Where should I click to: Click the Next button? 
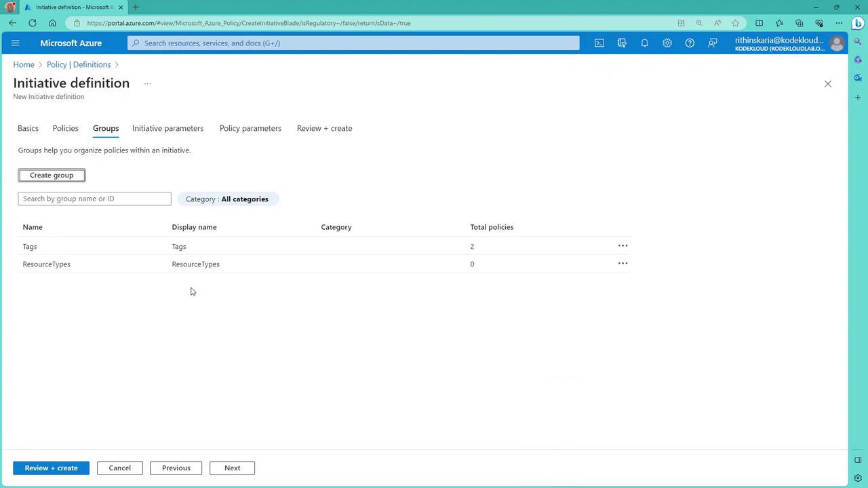232,468
